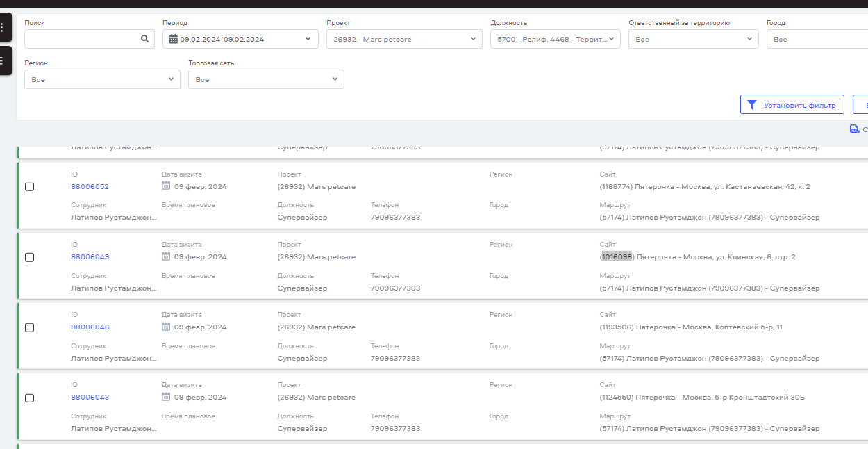
Task: Click position "Супервайзер" in row 88006046
Action: 302,358
